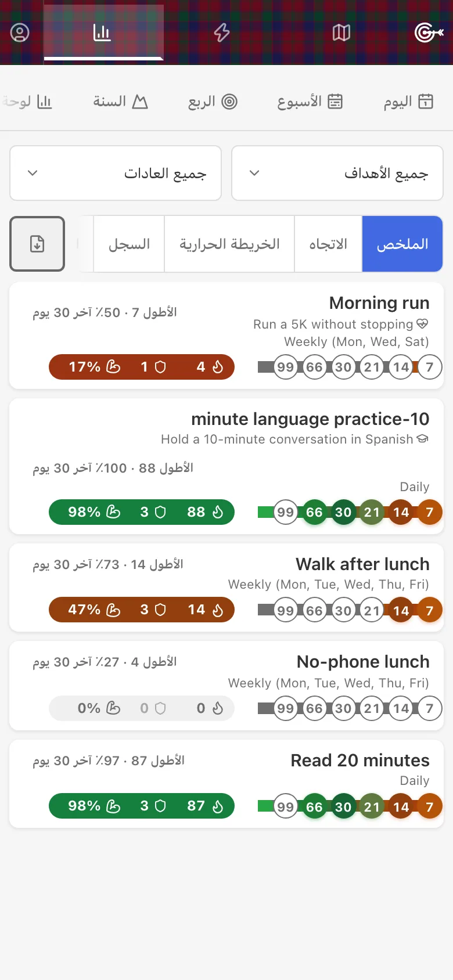Open the الأسبوع week tab
Screen dimensions: 453x980
pyautogui.click(x=310, y=102)
